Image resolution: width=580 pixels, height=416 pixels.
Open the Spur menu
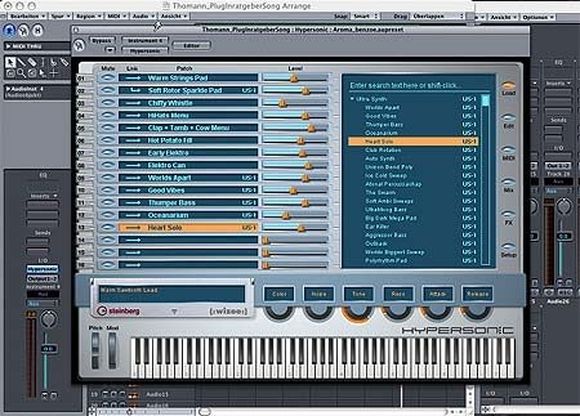click(61, 16)
